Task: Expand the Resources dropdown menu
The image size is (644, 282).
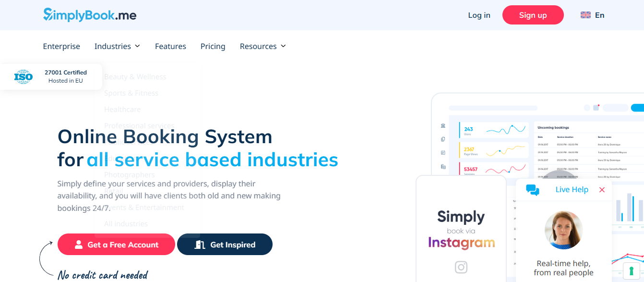Action: click(x=262, y=46)
